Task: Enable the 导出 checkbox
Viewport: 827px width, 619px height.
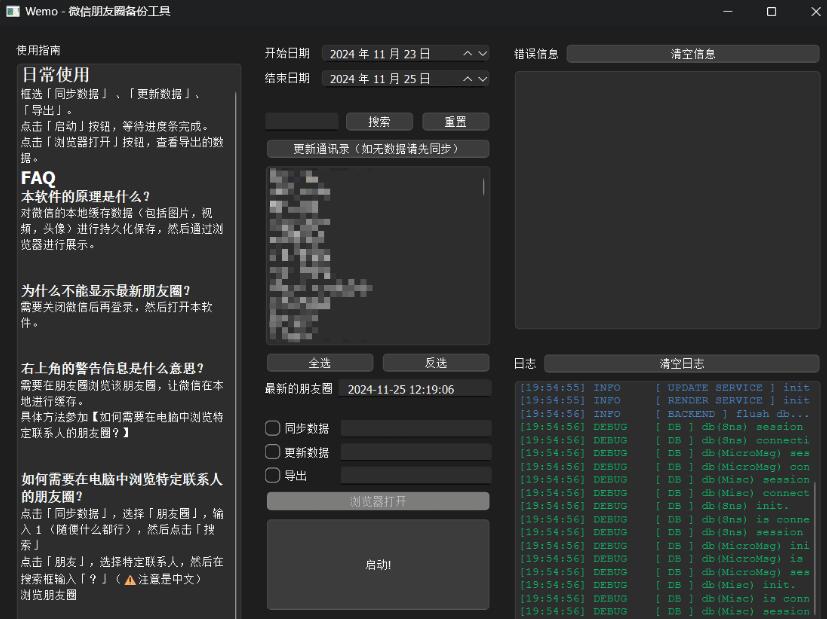Action: pyautogui.click(x=271, y=476)
